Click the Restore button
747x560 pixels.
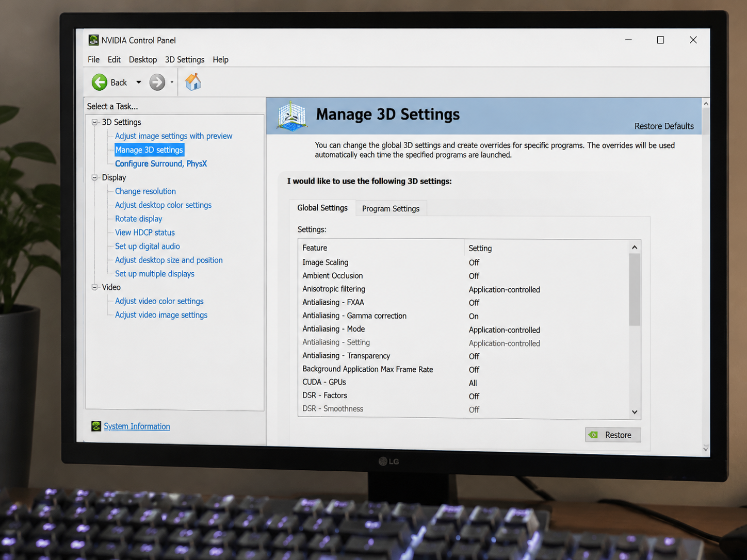point(613,435)
